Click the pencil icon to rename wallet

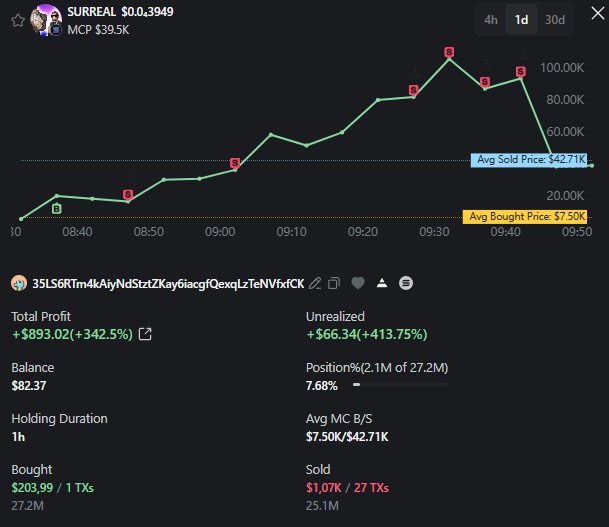(316, 284)
